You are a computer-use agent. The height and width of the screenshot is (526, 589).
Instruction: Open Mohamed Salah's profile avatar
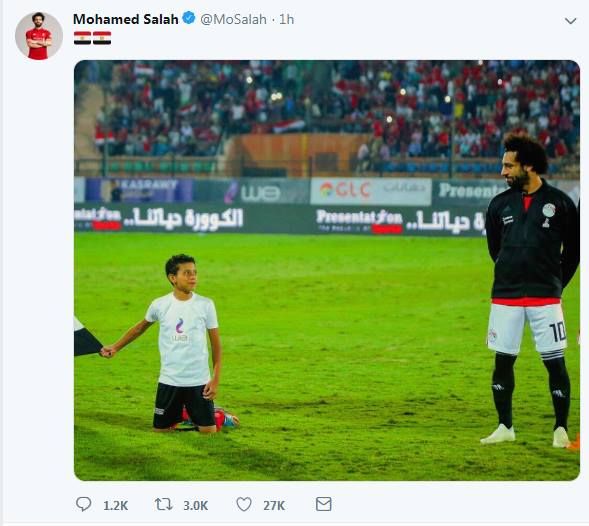[x=39, y=36]
